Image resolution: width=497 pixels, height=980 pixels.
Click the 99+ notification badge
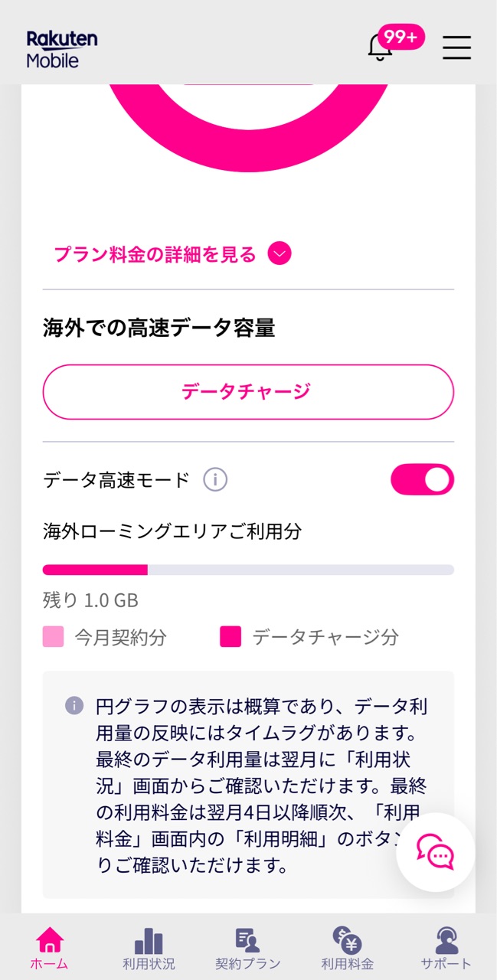point(401,37)
